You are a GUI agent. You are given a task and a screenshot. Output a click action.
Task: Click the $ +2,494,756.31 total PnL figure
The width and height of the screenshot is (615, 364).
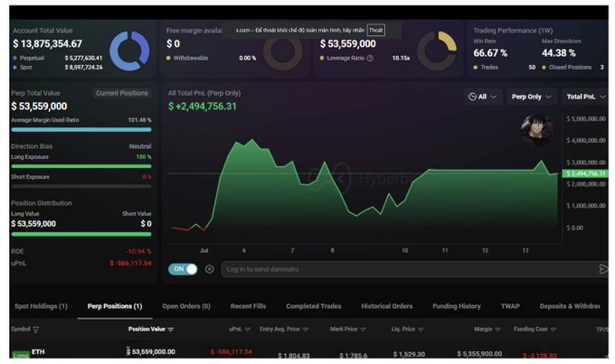(x=203, y=107)
